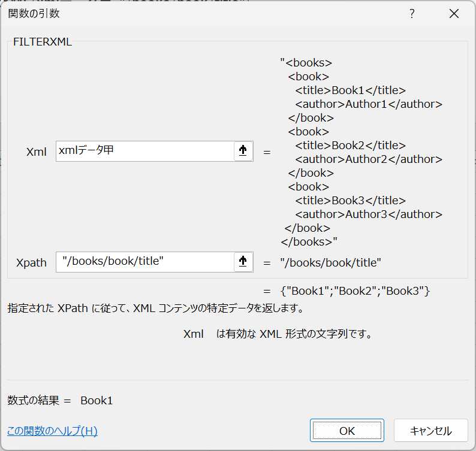Click the evaluated "/books/book/title" value text
476x451 pixels.
[330, 263]
